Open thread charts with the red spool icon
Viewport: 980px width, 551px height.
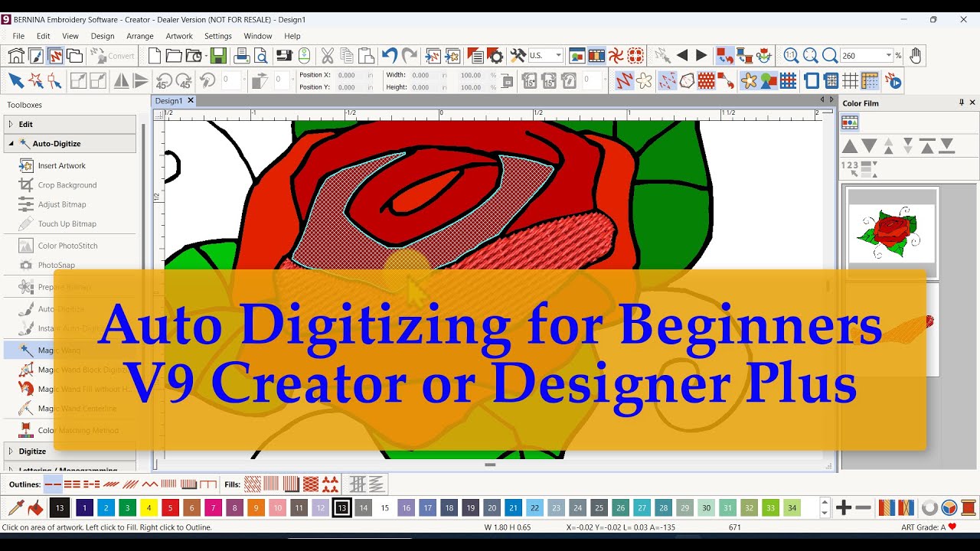pyautogui.click(x=969, y=507)
